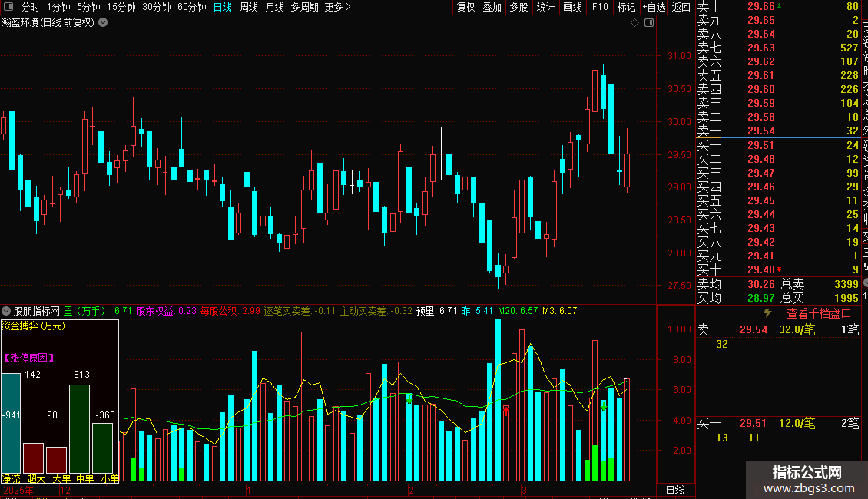Open the 多股 multi-stock view
868x499 pixels.
pos(518,7)
